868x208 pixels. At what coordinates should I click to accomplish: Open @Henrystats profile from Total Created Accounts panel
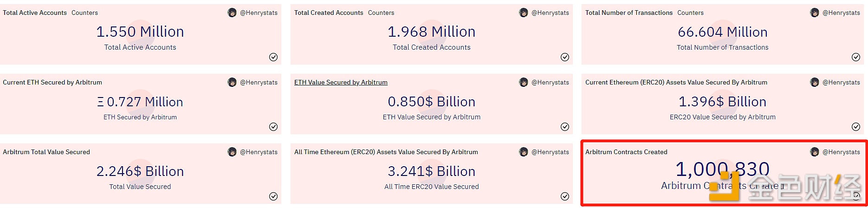[550, 13]
